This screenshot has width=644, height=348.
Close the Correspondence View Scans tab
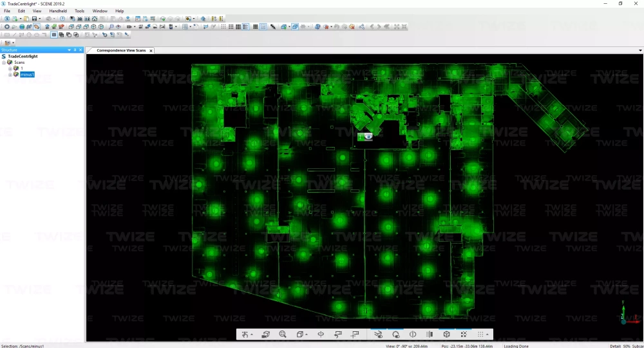[x=151, y=50]
